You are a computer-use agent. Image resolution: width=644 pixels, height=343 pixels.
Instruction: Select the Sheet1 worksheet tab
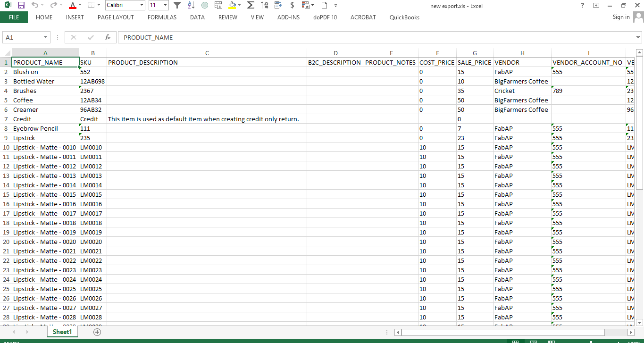(x=62, y=332)
